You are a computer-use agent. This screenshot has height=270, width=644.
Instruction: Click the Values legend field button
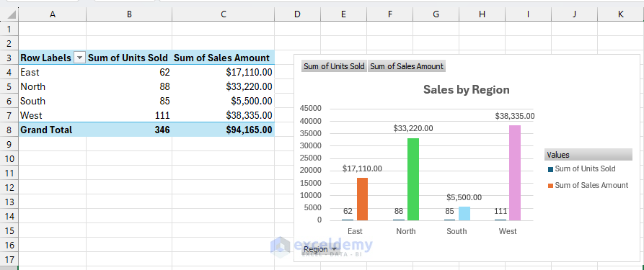(x=588, y=155)
